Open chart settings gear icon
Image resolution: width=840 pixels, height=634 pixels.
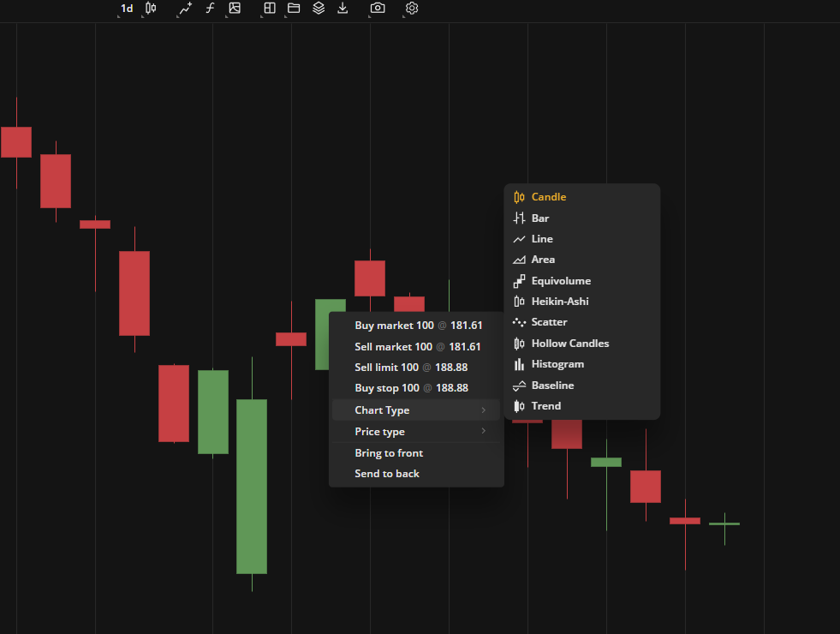click(411, 9)
